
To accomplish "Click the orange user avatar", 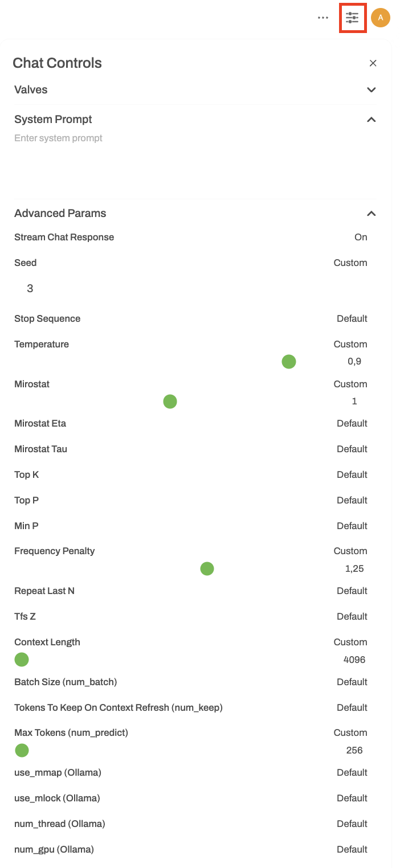I will point(381,18).
